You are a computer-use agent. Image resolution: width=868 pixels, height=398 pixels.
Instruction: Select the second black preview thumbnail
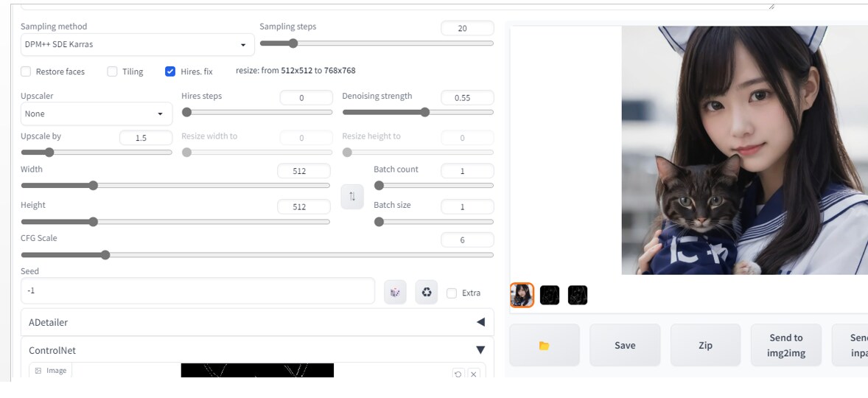578,295
